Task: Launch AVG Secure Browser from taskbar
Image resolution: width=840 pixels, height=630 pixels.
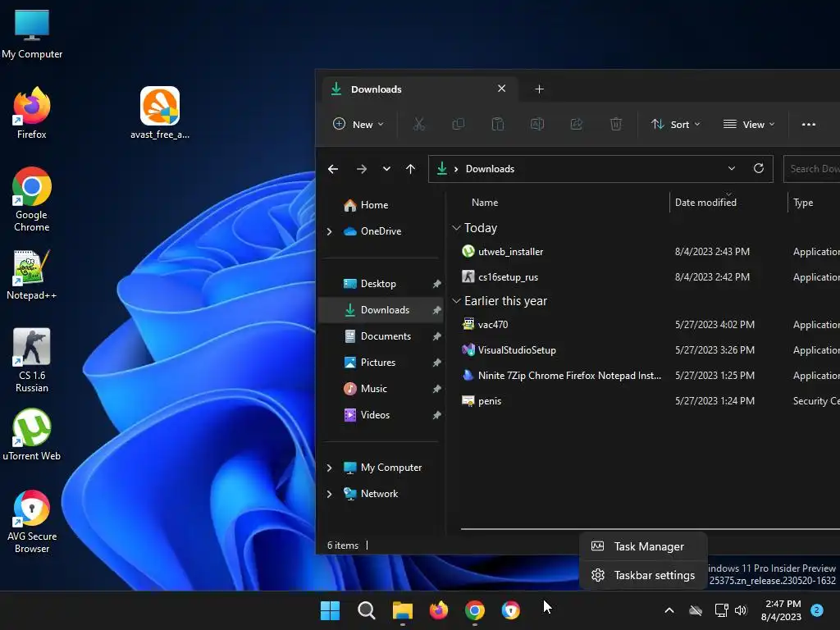Action: [510, 610]
